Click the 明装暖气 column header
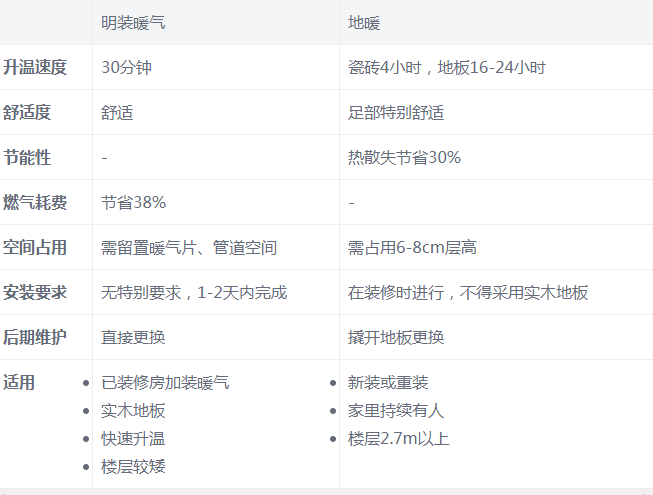 pos(134,22)
